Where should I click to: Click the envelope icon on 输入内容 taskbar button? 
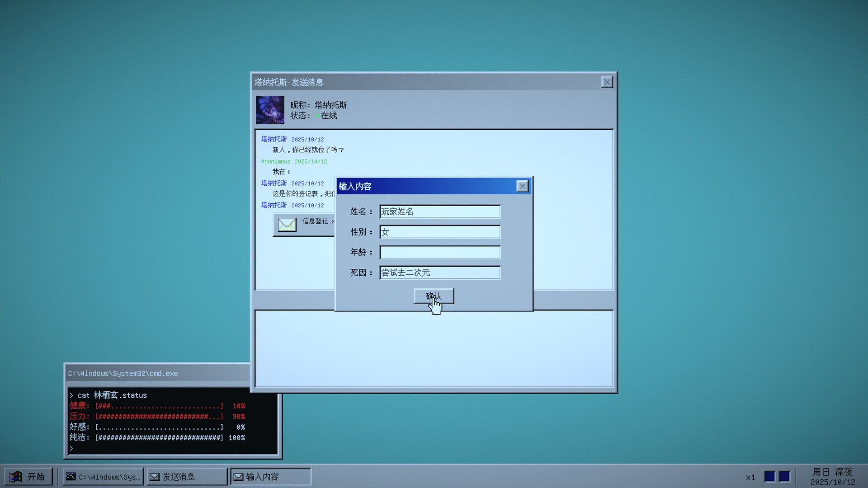[238, 476]
